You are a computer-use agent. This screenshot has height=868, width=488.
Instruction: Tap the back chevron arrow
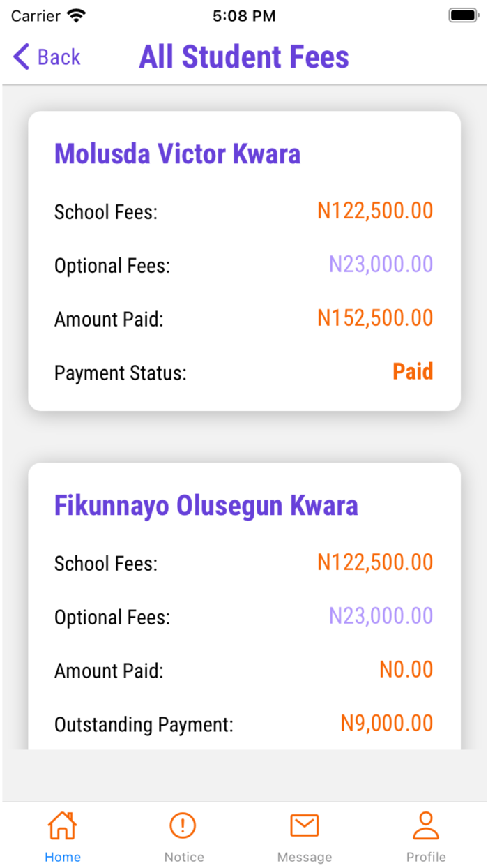pos(20,57)
